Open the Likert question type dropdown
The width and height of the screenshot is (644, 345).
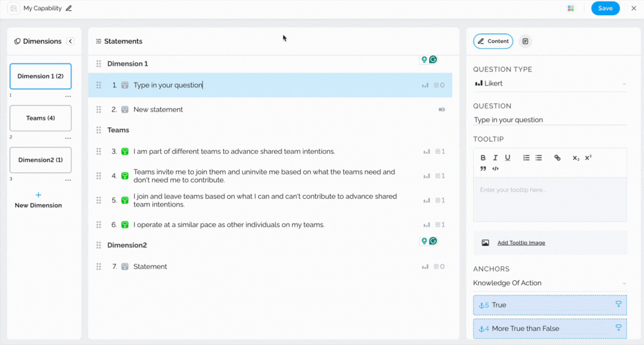click(x=550, y=84)
